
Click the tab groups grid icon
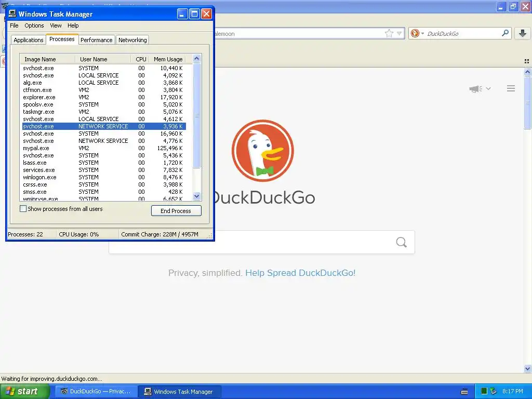point(527,61)
